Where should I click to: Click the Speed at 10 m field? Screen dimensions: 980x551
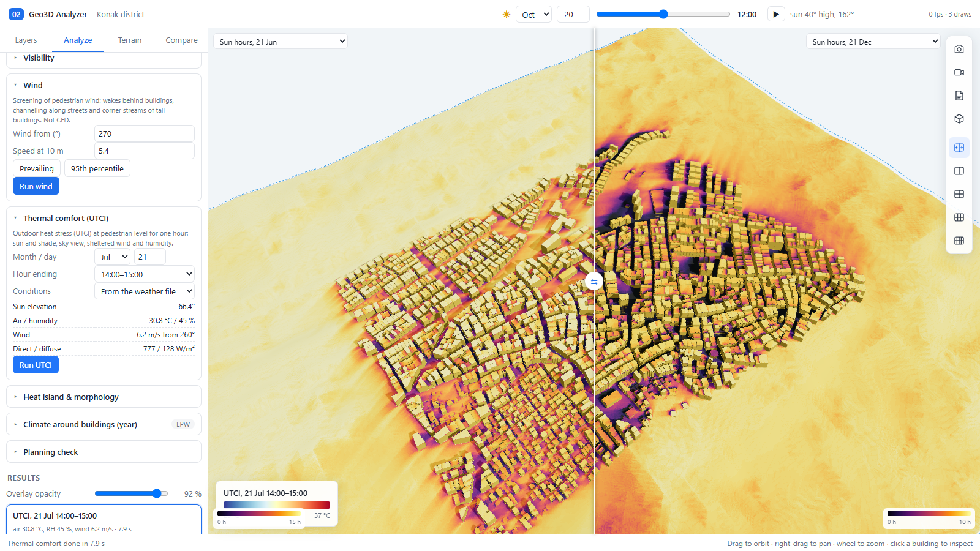pyautogui.click(x=145, y=151)
